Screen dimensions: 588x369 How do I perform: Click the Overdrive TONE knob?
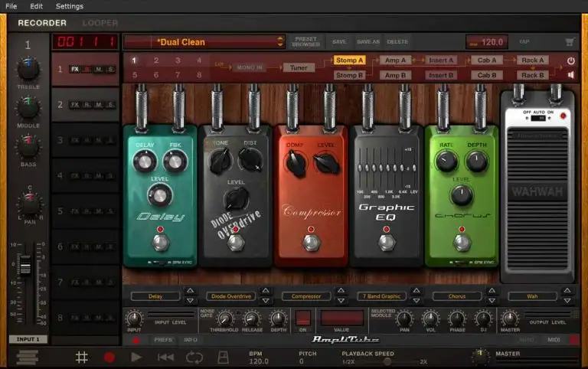point(220,162)
